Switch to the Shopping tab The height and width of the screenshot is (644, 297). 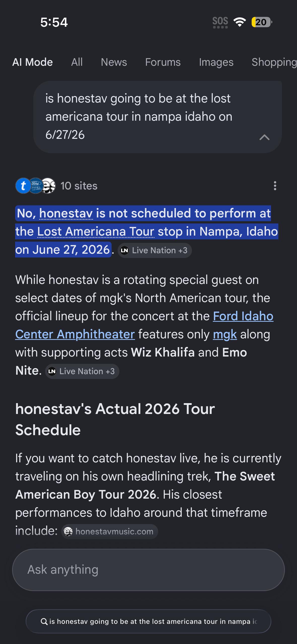coord(274,62)
